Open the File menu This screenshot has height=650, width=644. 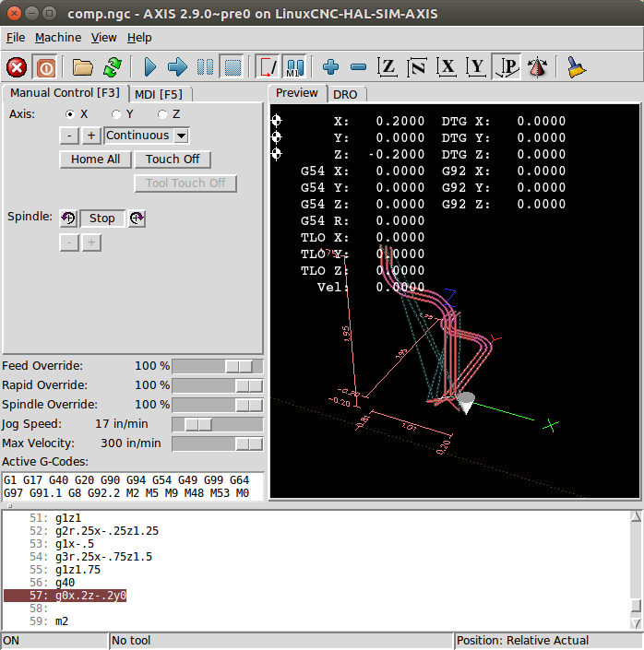[16, 38]
